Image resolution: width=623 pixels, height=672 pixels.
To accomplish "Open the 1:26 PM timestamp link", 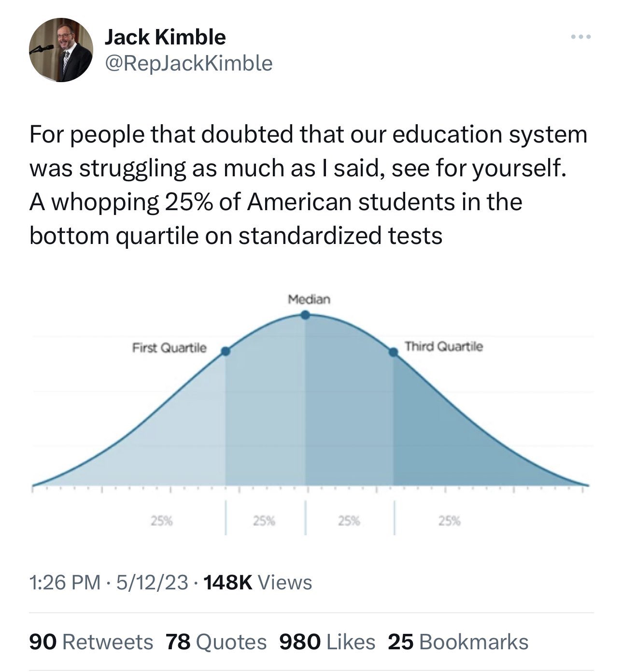I will click(x=65, y=582).
